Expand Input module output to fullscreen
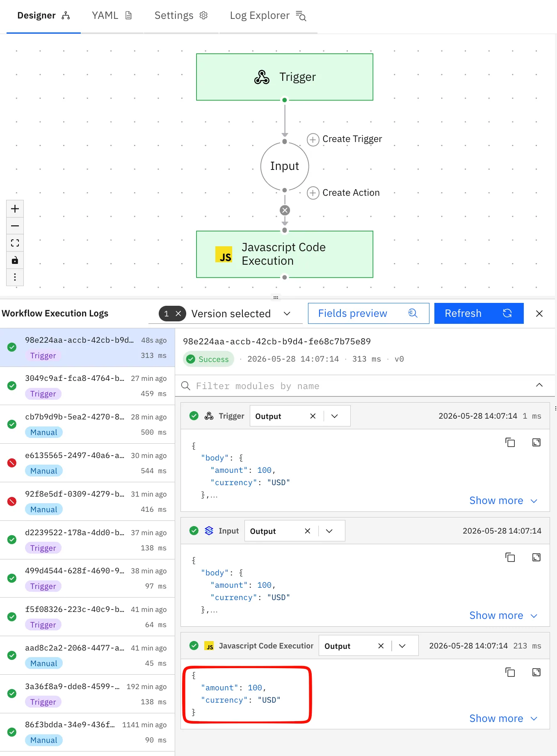This screenshot has width=557, height=756. coord(536,557)
